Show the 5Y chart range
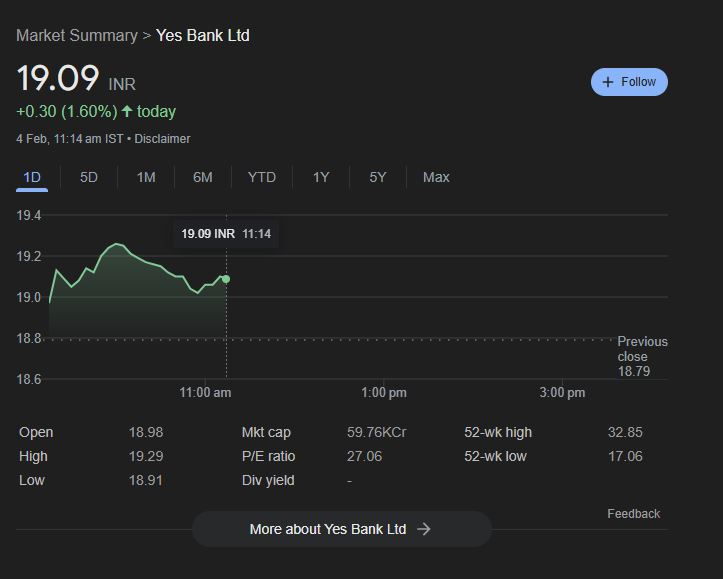The height and width of the screenshot is (579, 723). click(x=378, y=177)
